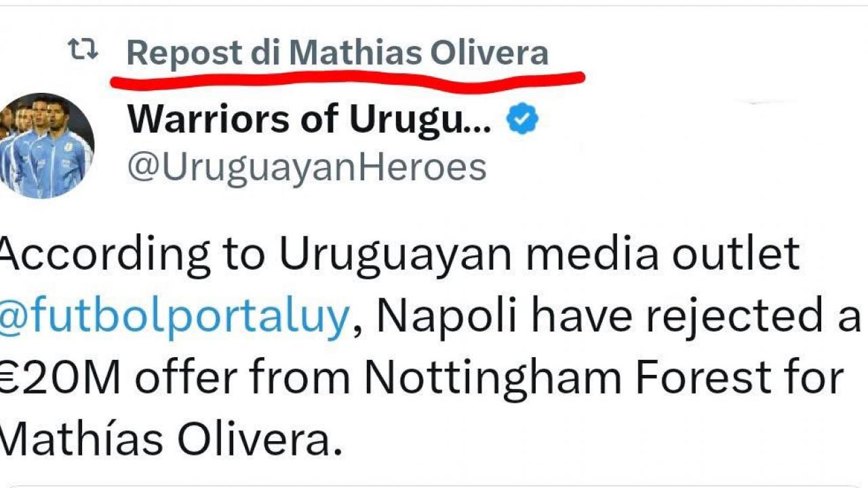
Task: Click the repost arrows icon
Action: [x=83, y=49]
